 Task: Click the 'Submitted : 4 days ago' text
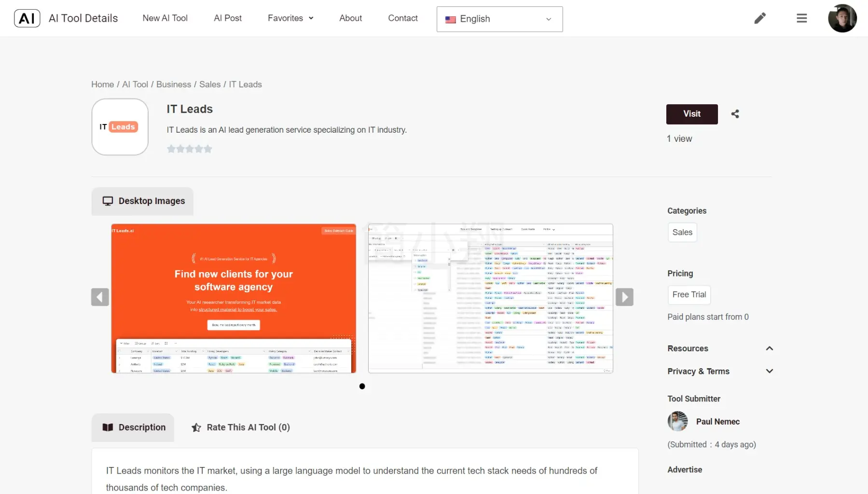(712, 445)
